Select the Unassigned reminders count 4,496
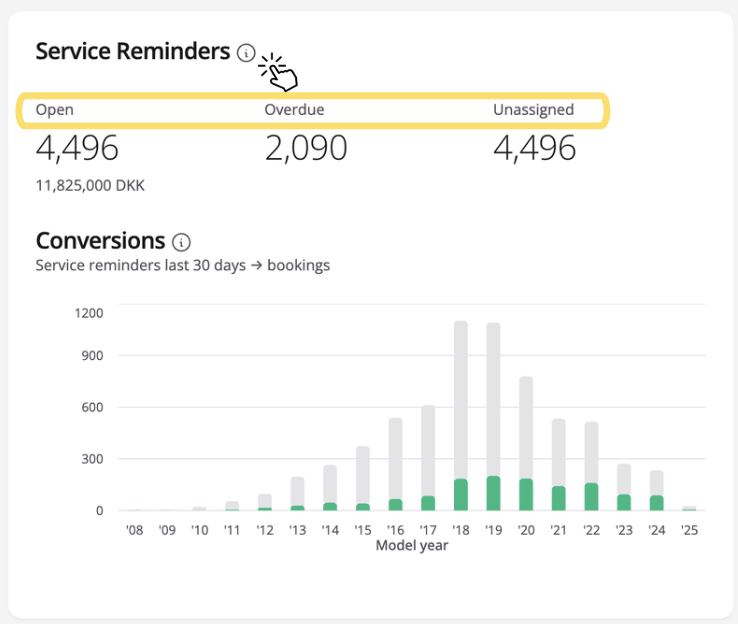 [535, 148]
